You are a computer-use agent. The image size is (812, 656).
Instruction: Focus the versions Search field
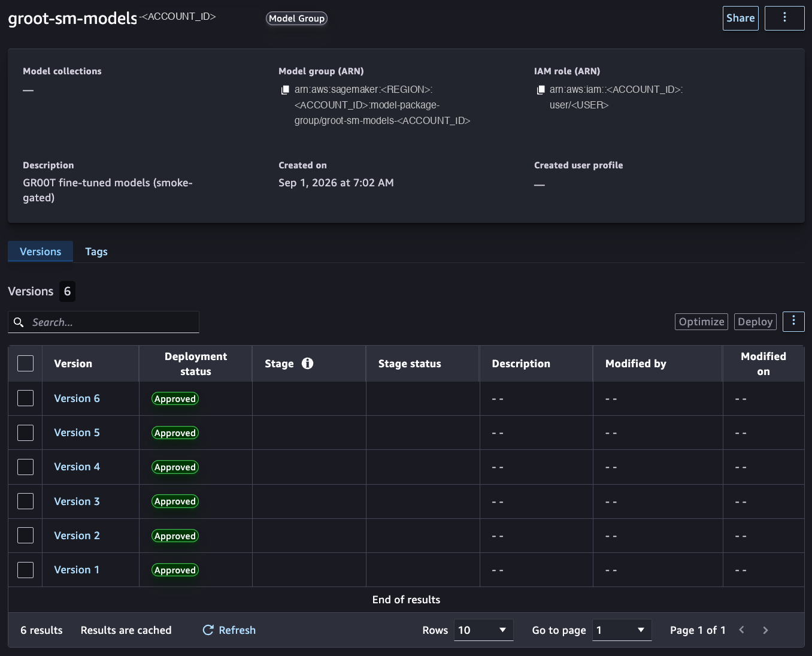click(104, 322)
